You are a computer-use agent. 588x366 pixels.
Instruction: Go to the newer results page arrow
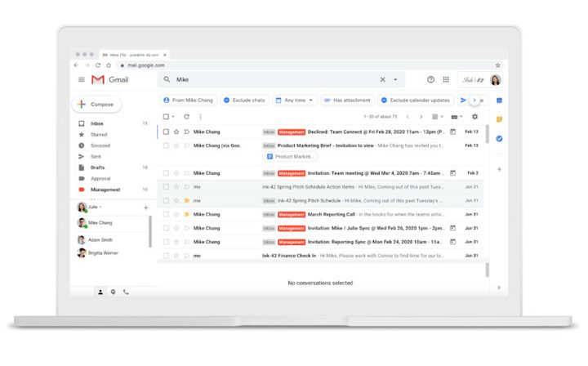pos(408,117)
